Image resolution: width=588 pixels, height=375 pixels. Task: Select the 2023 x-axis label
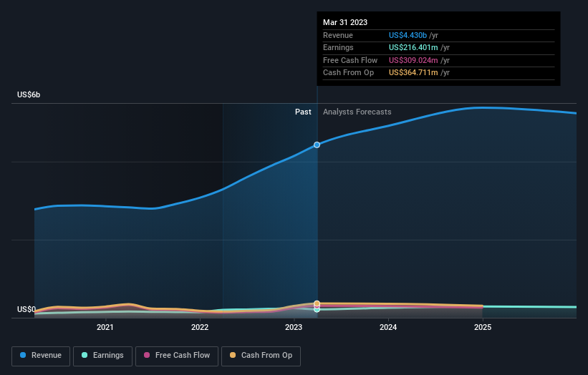click(x=294, y=327)
